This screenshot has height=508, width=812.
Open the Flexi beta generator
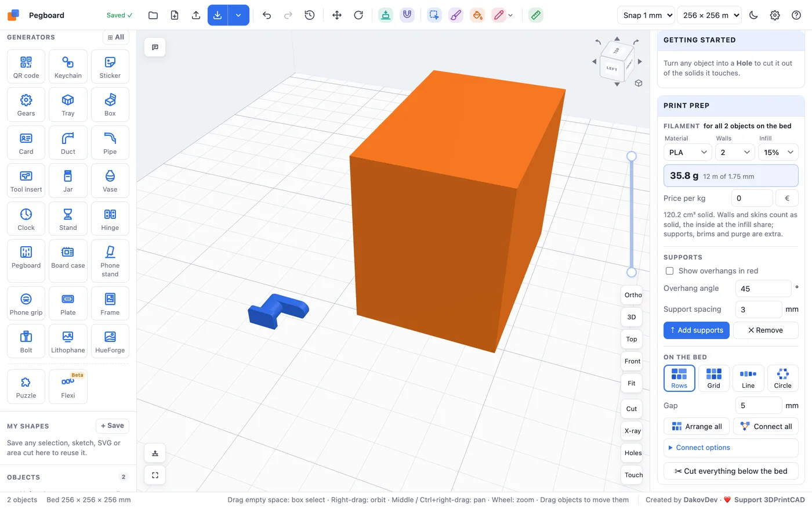[68, 387]
